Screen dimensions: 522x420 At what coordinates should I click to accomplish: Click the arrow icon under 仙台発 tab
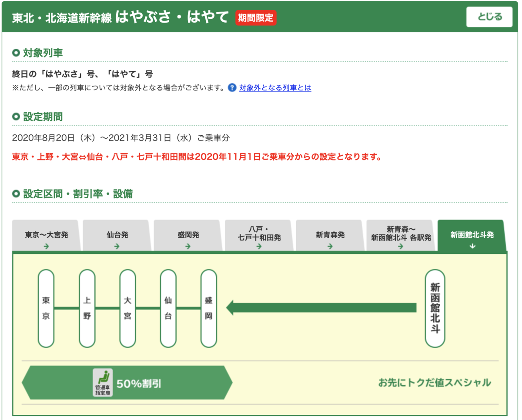[117, 247]
